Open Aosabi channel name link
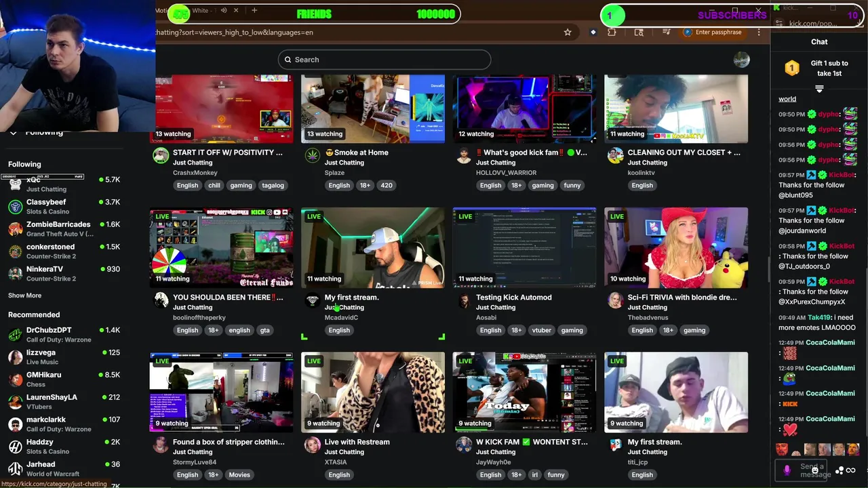Image resolution: width=868 pixels, height=488 pixels. [486, 317]
